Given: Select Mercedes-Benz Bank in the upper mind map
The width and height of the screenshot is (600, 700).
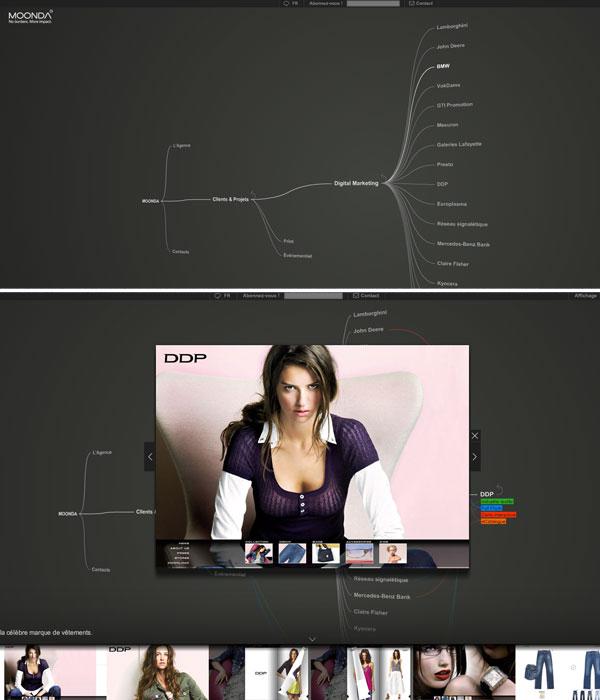Looking at the screenshot, I should click(x=463, y=244).
